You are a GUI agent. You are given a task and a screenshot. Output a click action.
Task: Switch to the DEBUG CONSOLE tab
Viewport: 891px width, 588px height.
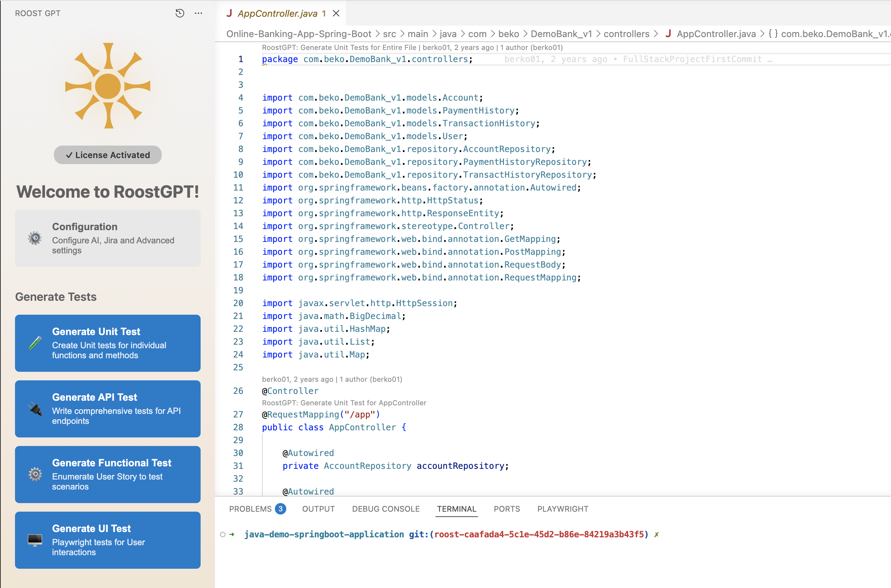[385, 509]
